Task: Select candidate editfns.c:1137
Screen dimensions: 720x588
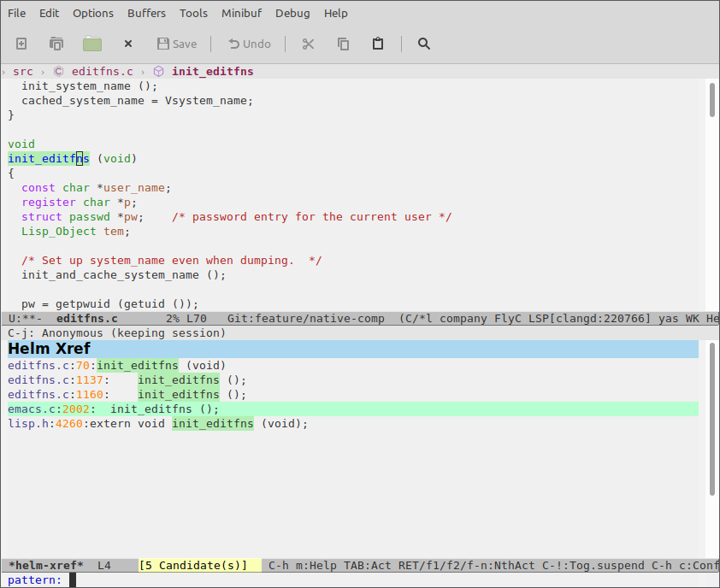Action: click(x=352, y=380)
